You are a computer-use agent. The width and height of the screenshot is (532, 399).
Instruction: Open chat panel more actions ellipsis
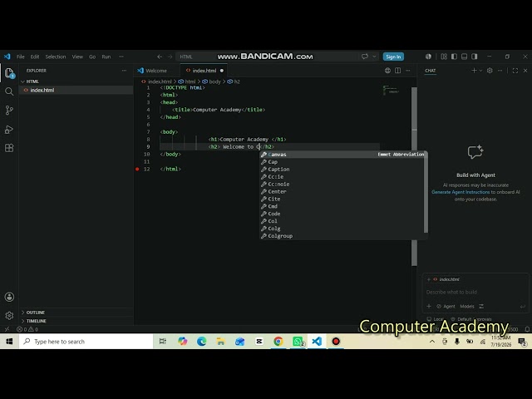[500, 71]
